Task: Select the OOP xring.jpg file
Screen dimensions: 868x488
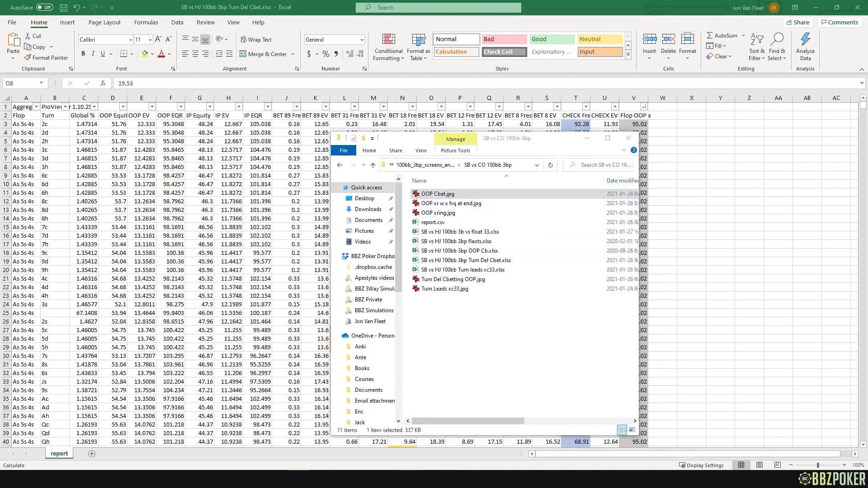Action: click(x=438, y=213)
